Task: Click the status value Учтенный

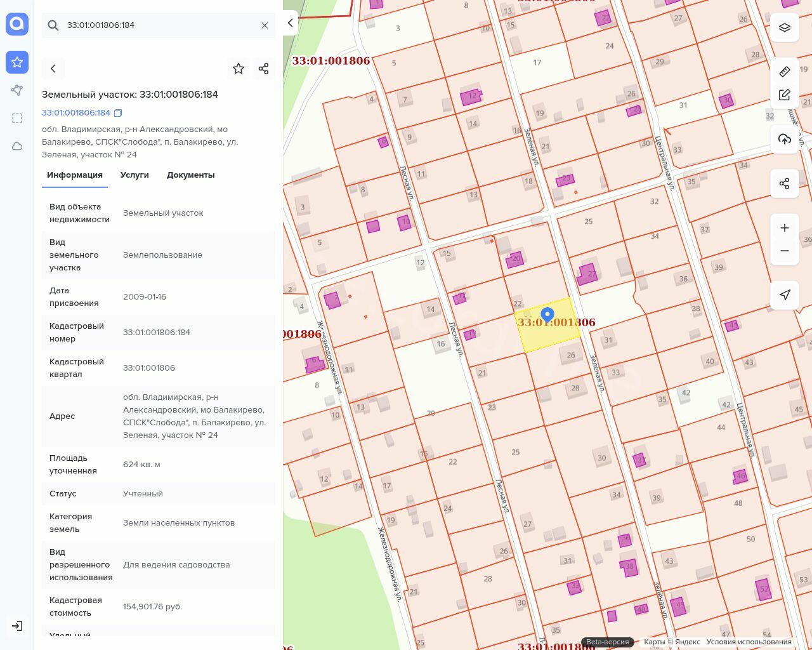Action: [143, 494]
